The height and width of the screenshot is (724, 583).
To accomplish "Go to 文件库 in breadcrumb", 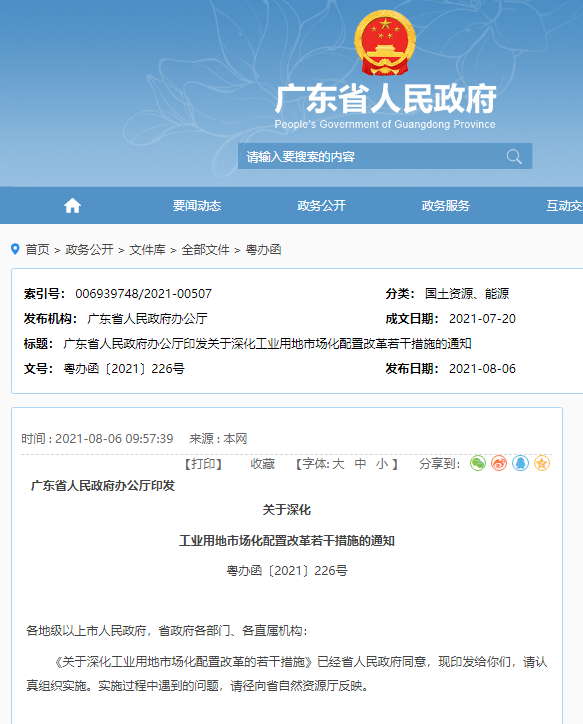I will pyautogui.click(x=147, y=250).
